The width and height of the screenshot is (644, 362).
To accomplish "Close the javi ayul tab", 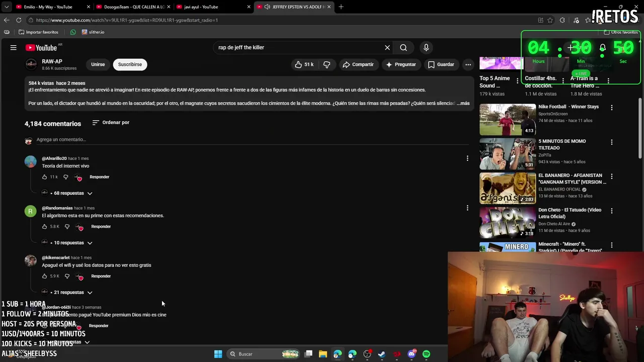I will pyautogui.click(x=249, y=7).
